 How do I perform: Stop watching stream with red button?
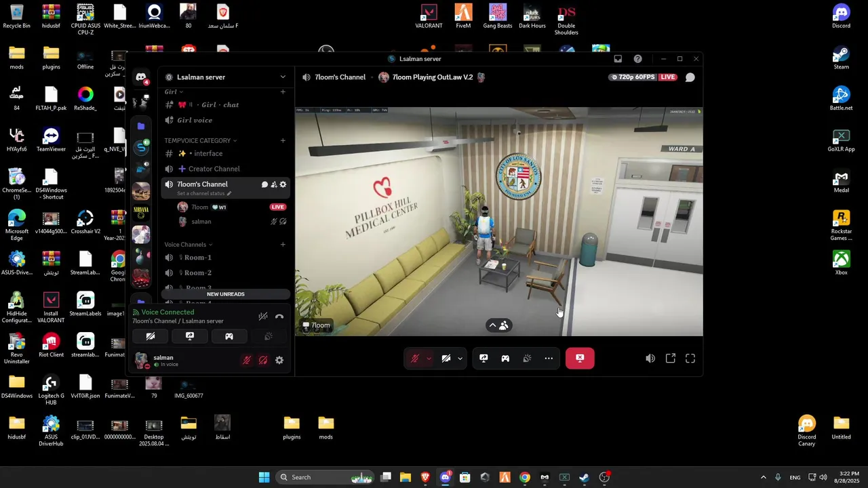(x=580, y=359)
